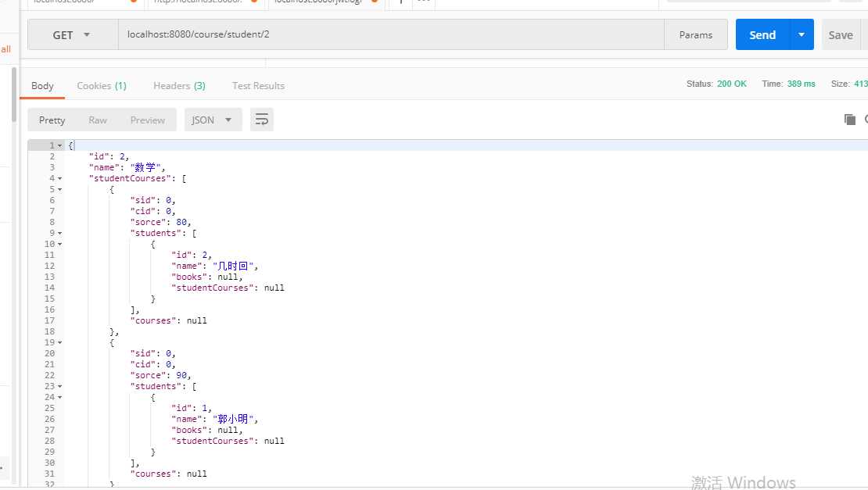Collapse students array at line 9
This screenshot has height=490, width=868.
[59, 234]
